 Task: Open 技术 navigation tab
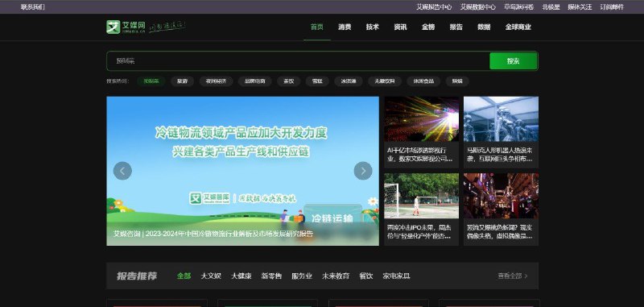373,27
